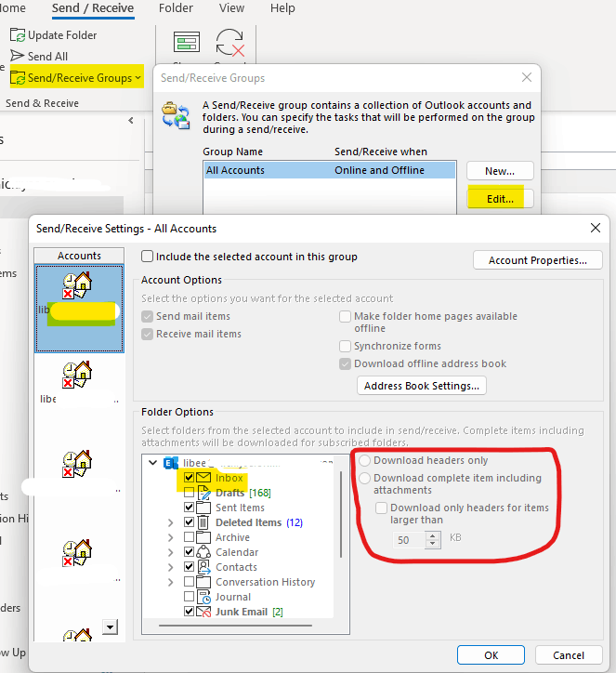Click the Inbox envelope icon
This screenshot has width=616, height=673.
tap(203, 477)
